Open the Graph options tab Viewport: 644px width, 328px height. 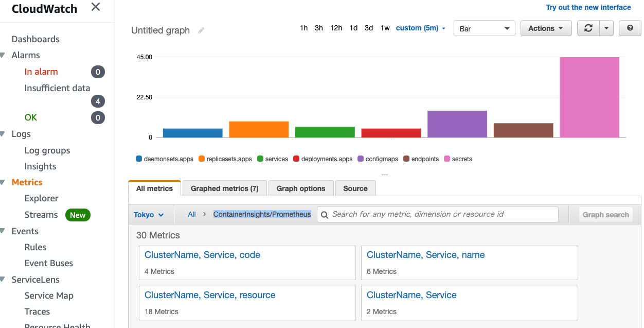click(301, 188)
